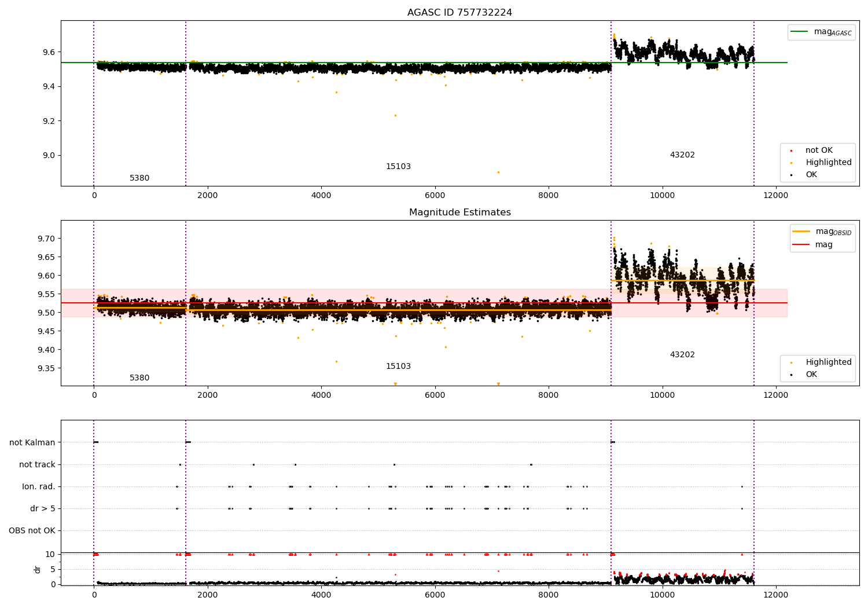Click x-axis tick "8000" under Magnitude Estimates plot
Screen dimensions: 868x608
click(x=549, y=395)
